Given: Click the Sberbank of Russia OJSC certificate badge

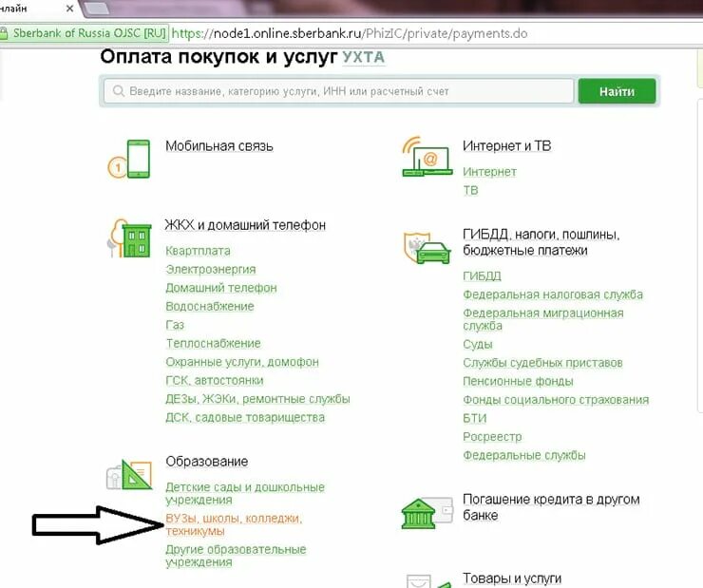Looking at the screenshot, I should point(85,33).
